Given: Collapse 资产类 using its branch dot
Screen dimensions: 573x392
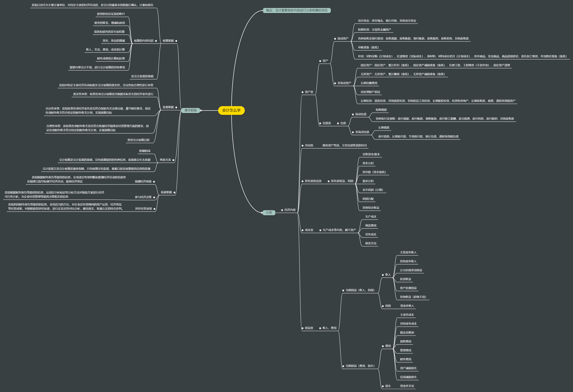Looking at the screenshot, I should [x=303, y=92].
